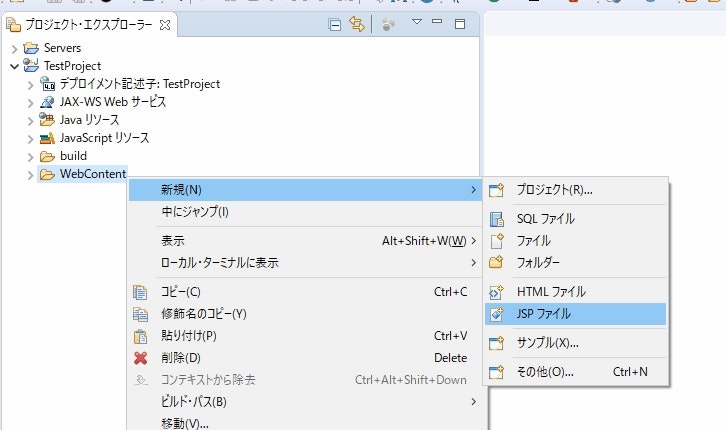The image size is (726, 430).
Task: Open 表示 Alt+Shift+W submenu
Action: pyautogui.click(x=305, y=241)
